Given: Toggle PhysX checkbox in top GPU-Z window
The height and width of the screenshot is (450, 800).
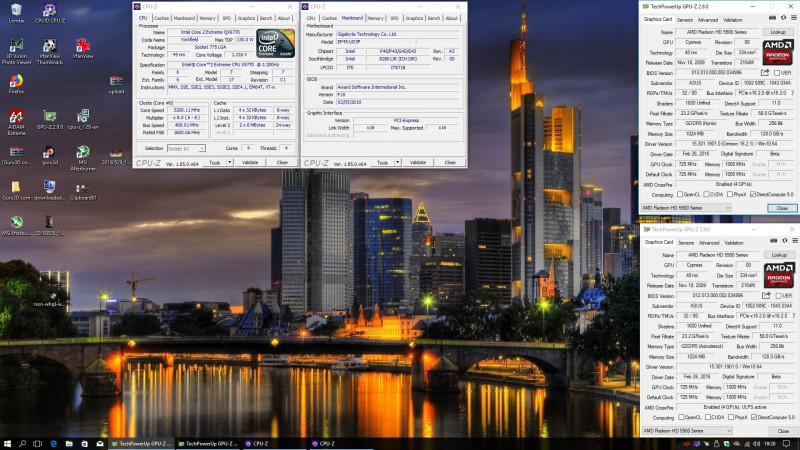Looking at the screenshot, I should pos(730,194).
